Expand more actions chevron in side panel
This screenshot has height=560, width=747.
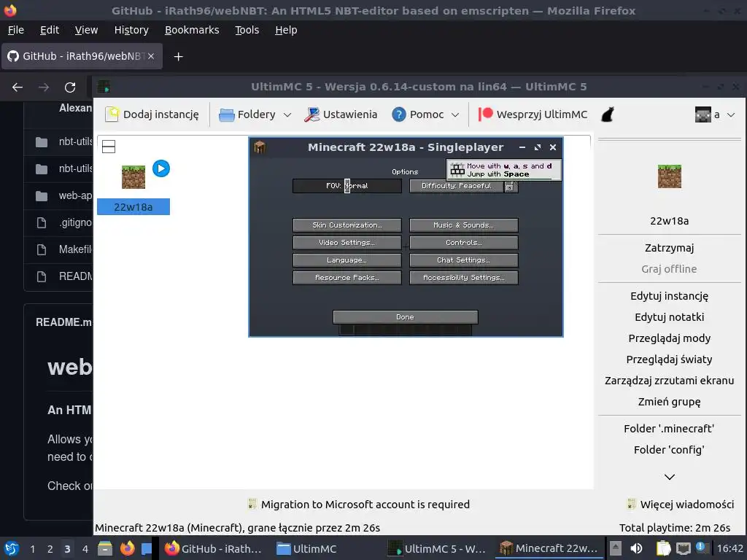[670, 477]
